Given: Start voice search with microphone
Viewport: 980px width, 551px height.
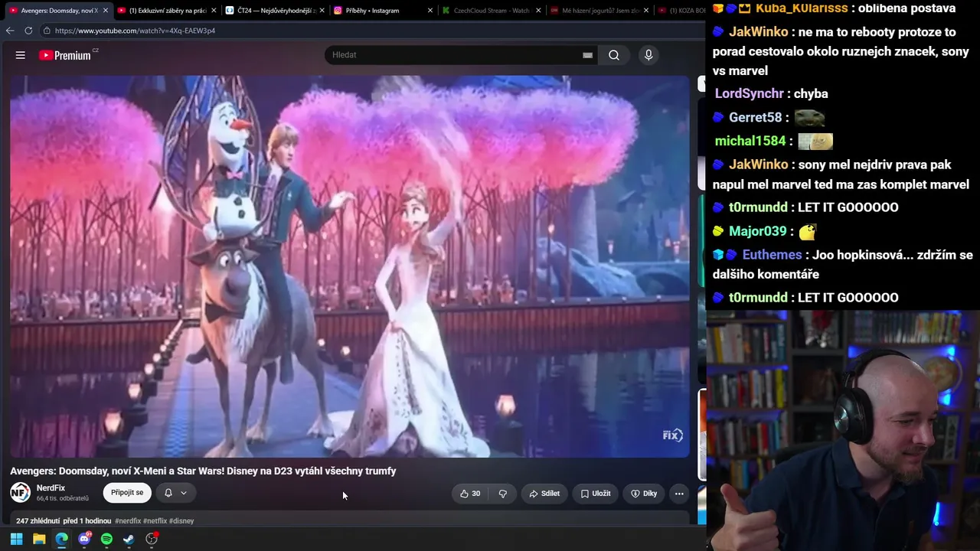Looking at the screenshot, I should pyautogui.click(x=648, y=55).
